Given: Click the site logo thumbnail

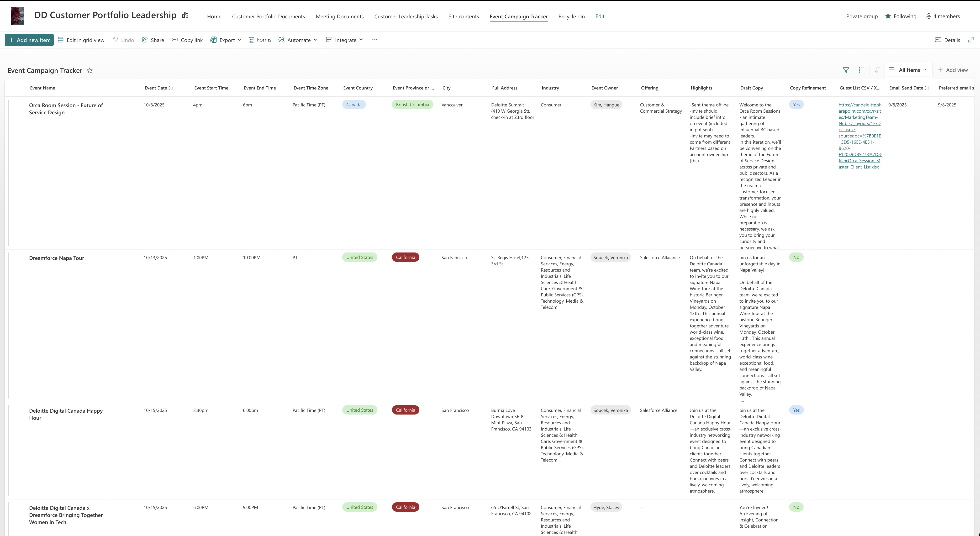Looking at the screenshot, I should point(17,16).
